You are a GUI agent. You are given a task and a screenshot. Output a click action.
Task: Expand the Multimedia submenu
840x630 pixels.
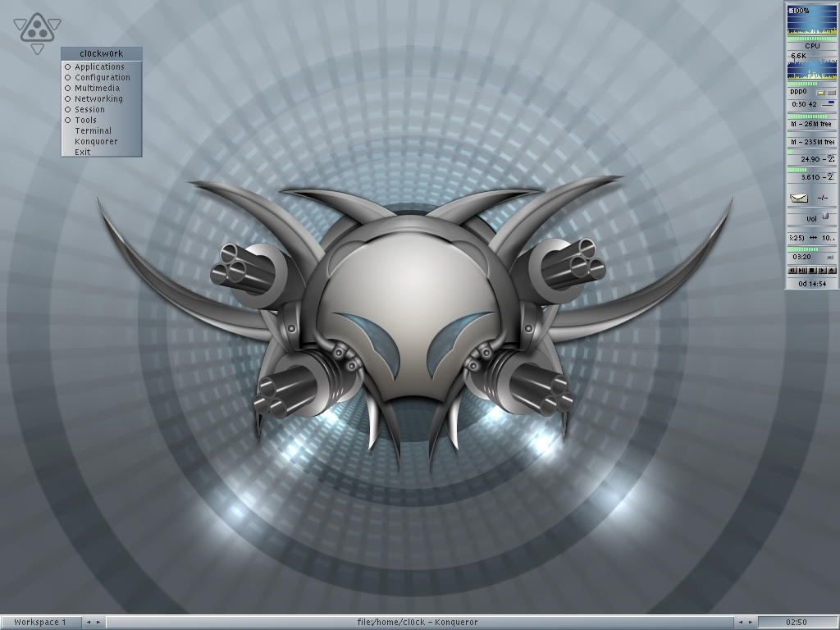click(x=97, y=89)
